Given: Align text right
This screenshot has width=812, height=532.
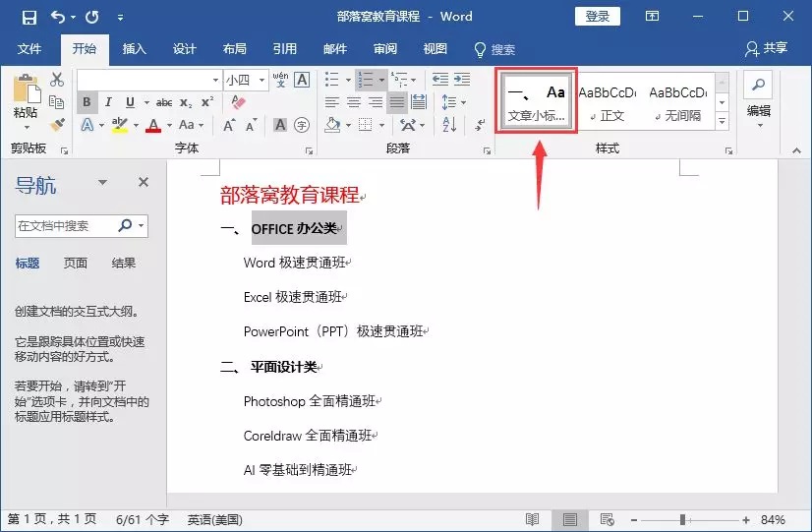Looking at the screenshot, I should [376, 102].
